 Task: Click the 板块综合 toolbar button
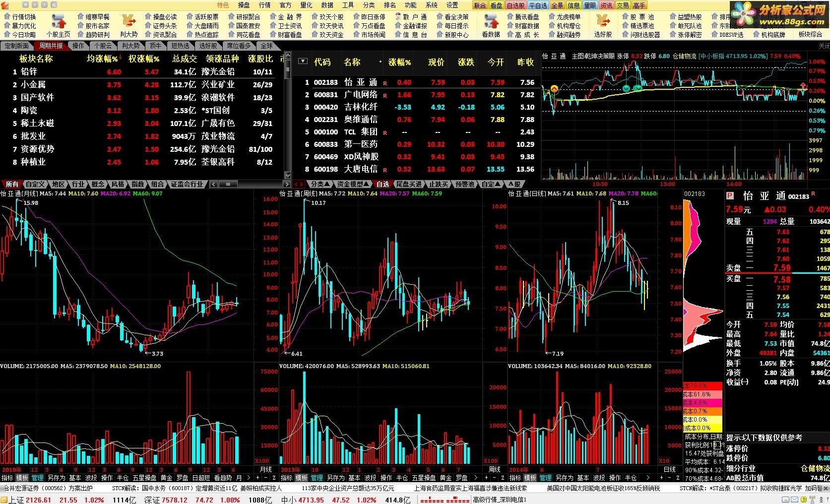click(810, 35)
